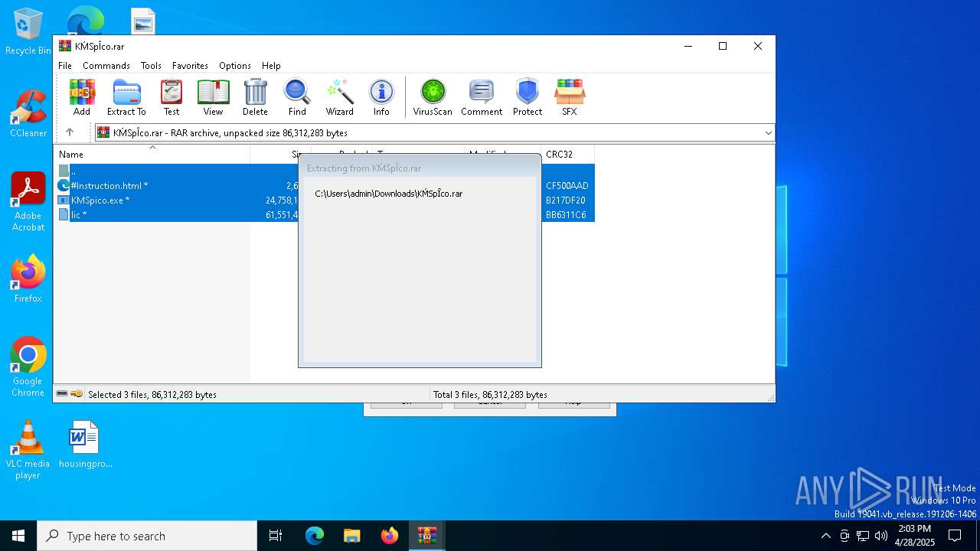Show archive Info
The image size is (980, 551).
coord(381,97)
